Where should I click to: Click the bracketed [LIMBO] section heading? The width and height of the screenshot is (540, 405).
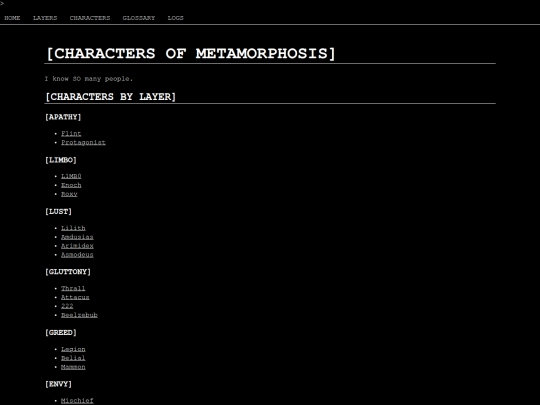pos(61,160)
